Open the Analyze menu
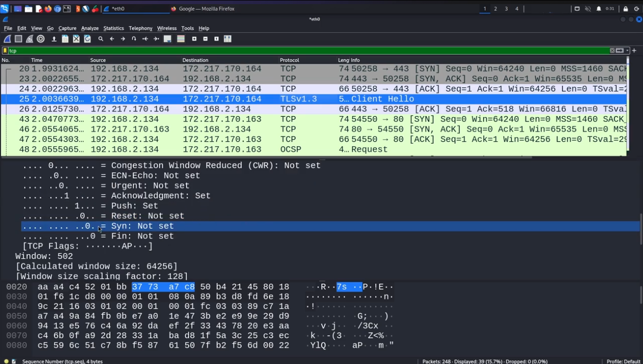 tap(89, 28)
